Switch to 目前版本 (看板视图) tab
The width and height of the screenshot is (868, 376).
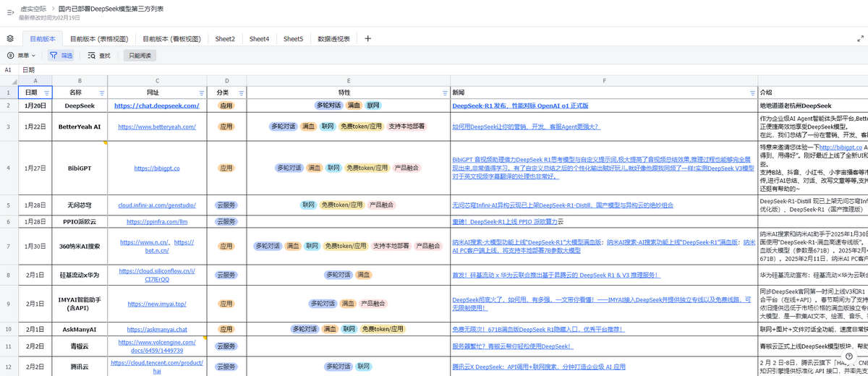point(171,39)
